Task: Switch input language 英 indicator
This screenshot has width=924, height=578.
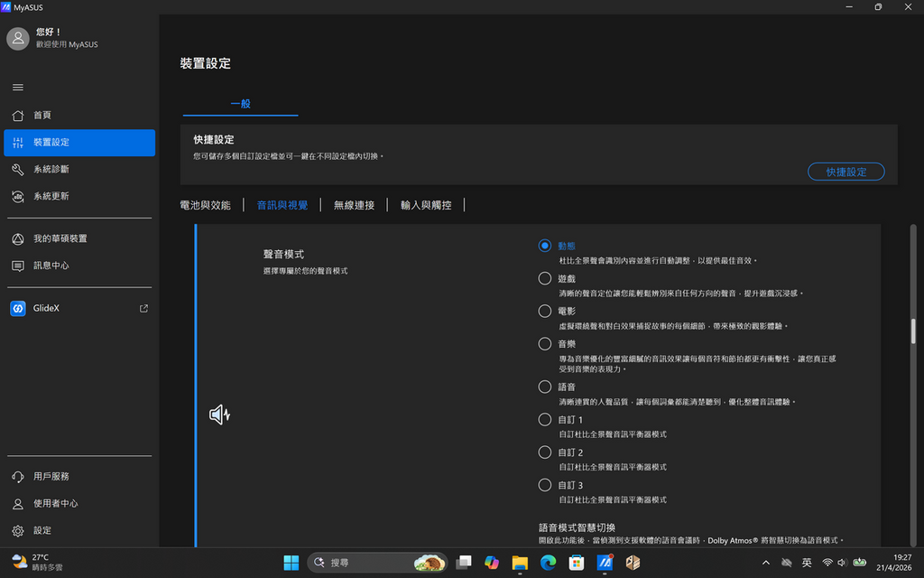Action: coord(807,563)
